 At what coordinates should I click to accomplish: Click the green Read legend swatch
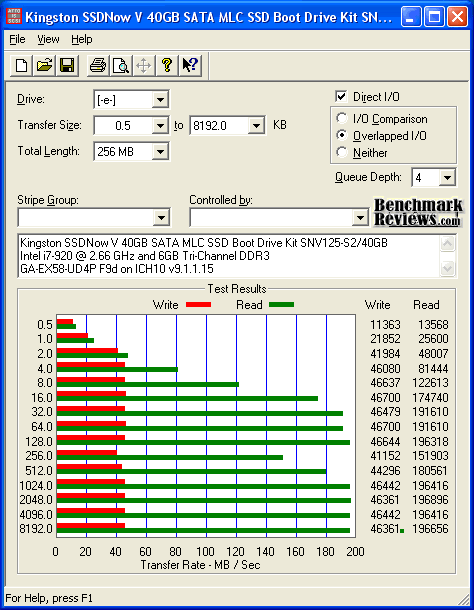[x=281, y=305]
